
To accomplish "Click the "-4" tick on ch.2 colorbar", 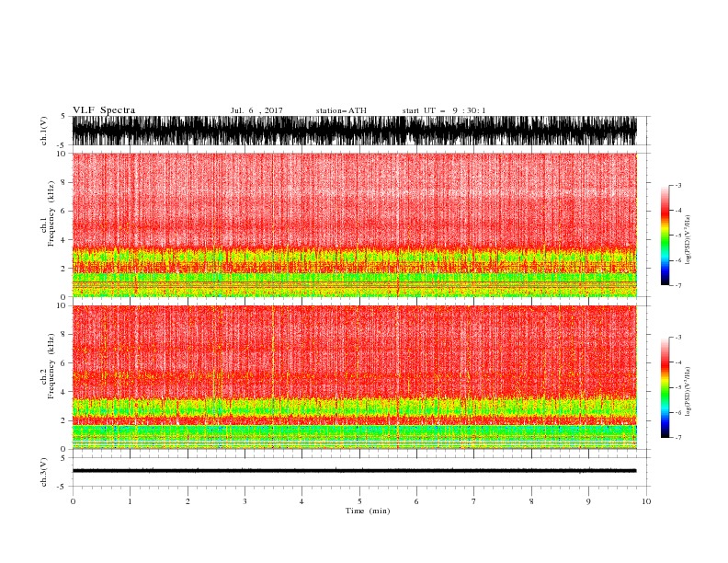I will (x=677, y=362).
